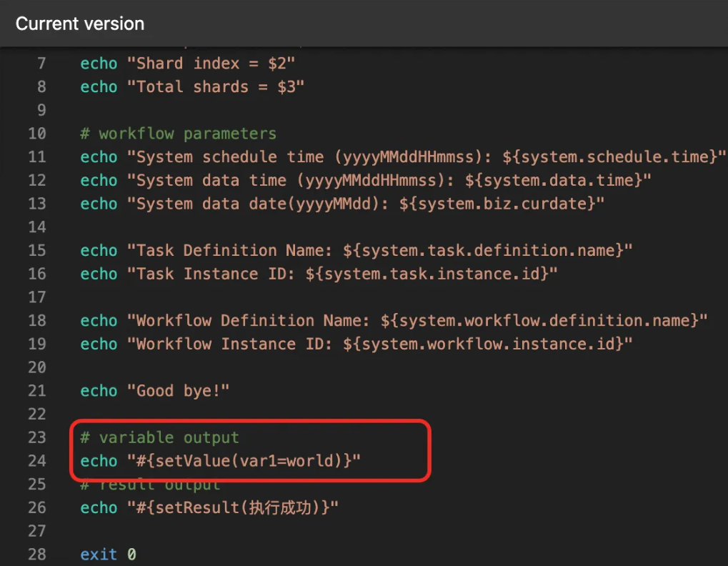The height and width of the screenshot is (566, 728).
Task: Click line number 27 in gutter
Action: coord(37,531)
